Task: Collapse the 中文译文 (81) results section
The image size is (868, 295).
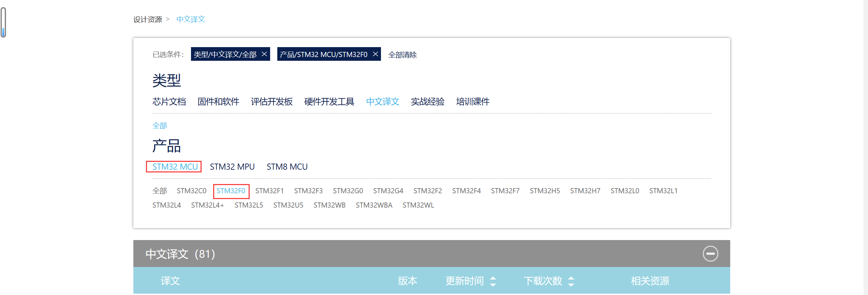Action: [x=710, y=254]
